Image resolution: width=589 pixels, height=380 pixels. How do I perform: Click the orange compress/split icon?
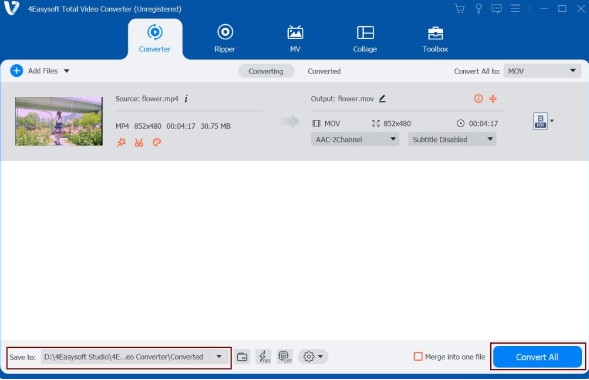tap(493, 99)
